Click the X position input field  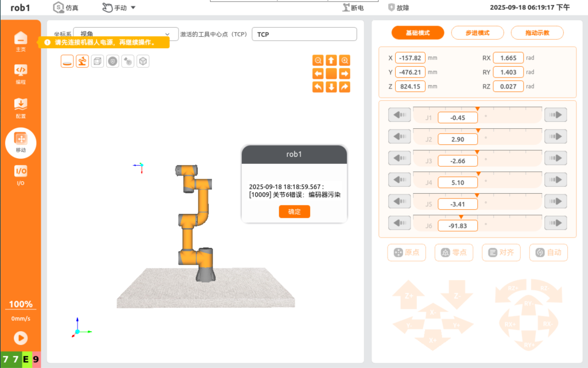pyautogui.click(x=409, y=58)
